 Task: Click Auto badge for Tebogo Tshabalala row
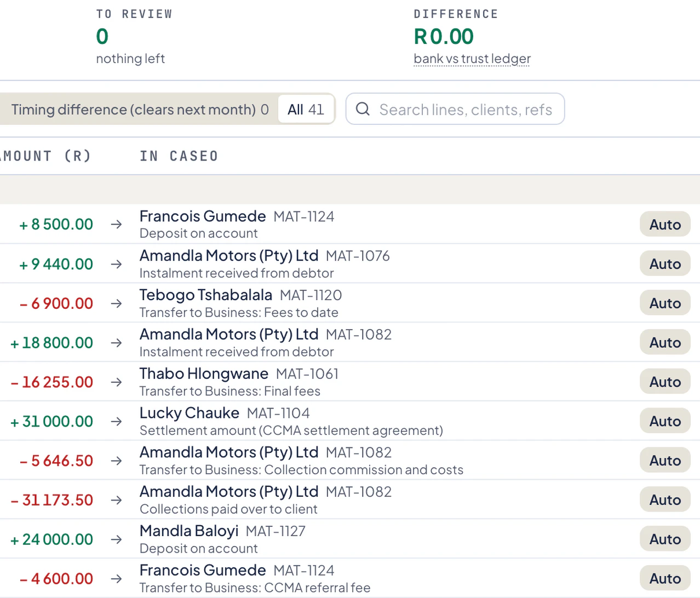[665, 303]
